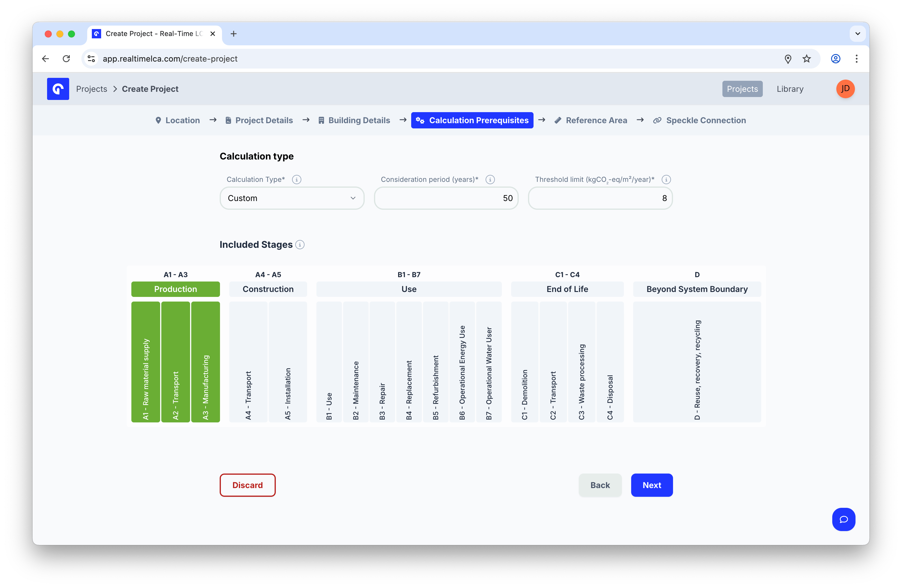Reload the page
Viewport: 902px width, 588px height.
point(66,59)
